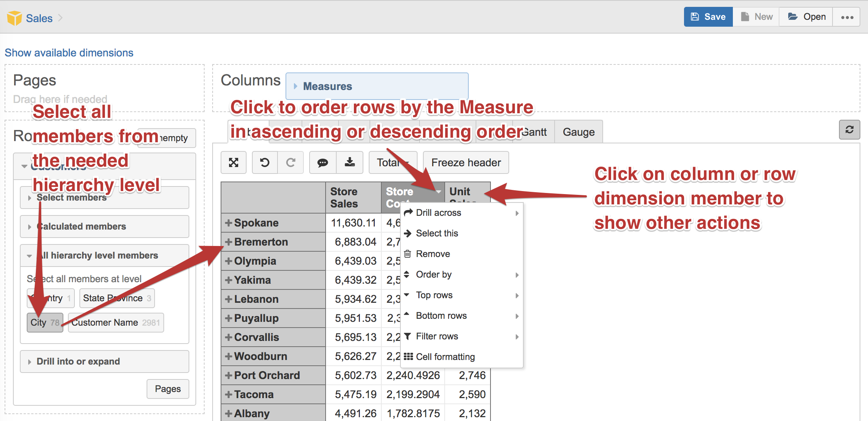The image size is (868, 421).
Task: Click the Freeze header button
Action: 466,162
